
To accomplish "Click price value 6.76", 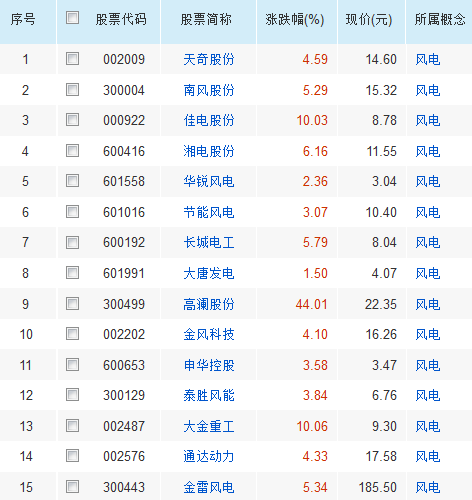I will click(x=384, y=395).
